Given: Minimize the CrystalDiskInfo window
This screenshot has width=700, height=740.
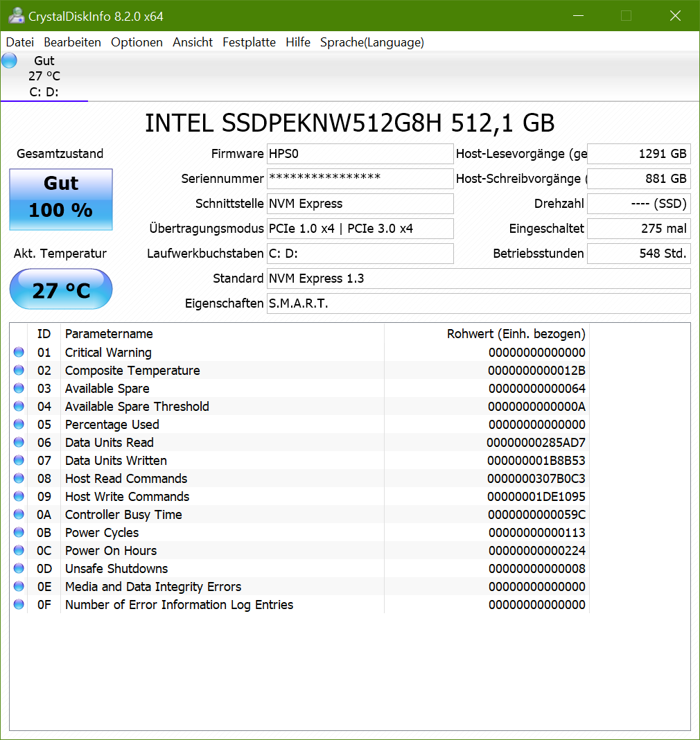Looking at the screenshot, I should click(579, 15).
